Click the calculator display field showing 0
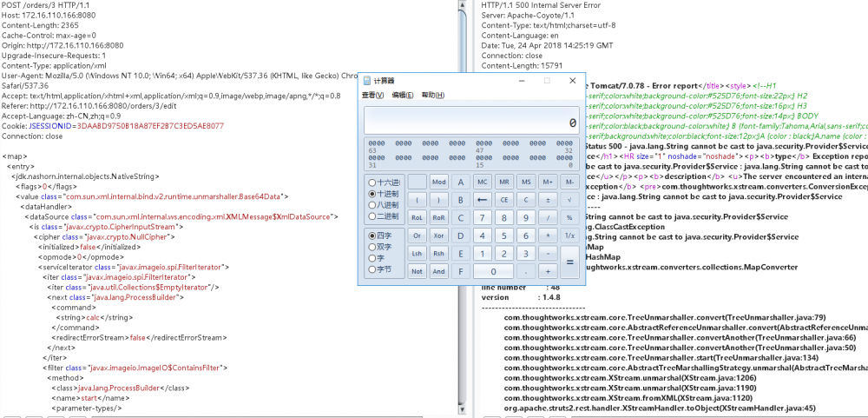The height and width of the screenshot is (418, 868). pos(471,120)
